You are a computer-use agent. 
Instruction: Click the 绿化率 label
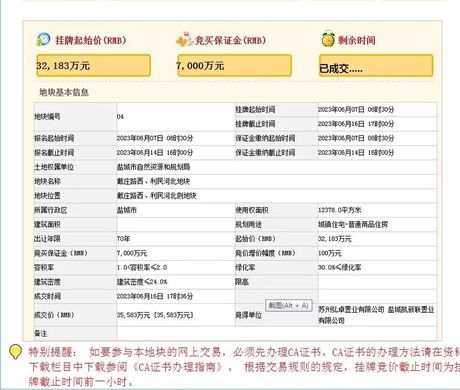pyautogui.click(x=245, y=268)
